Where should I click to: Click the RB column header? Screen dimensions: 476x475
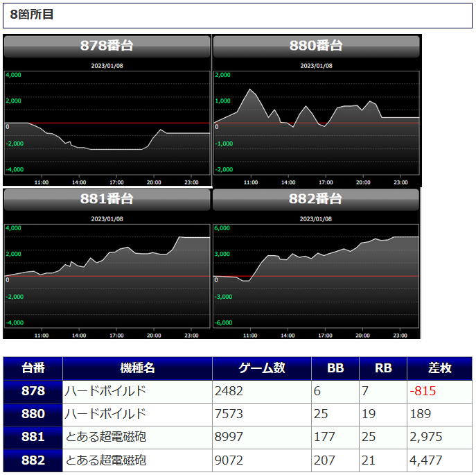coord(383,368)
